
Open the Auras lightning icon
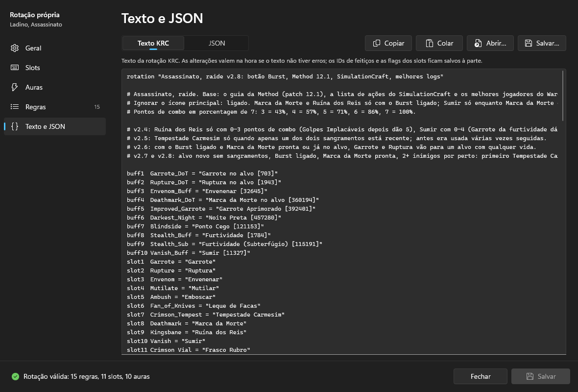[15, 87]
